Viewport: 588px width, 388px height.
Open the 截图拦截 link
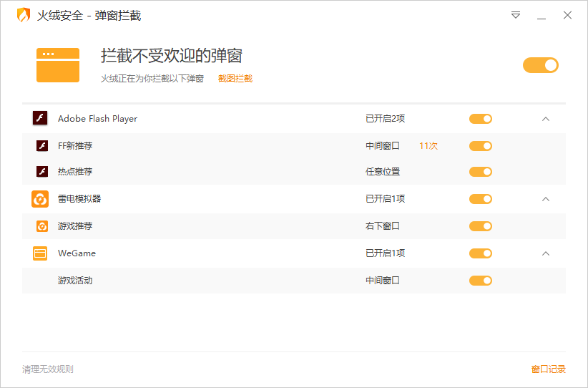(x=235, y=79)
